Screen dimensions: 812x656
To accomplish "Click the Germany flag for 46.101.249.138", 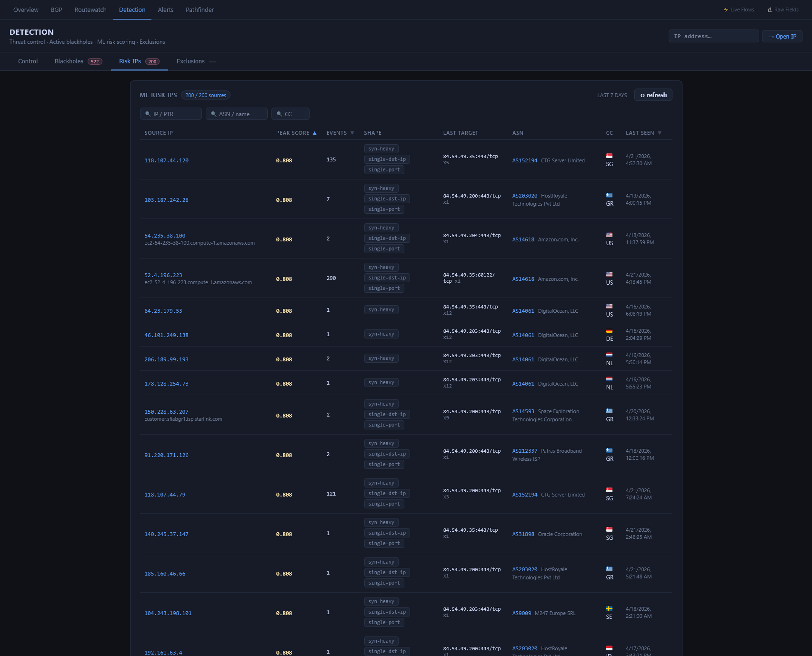I will [609, 331].
